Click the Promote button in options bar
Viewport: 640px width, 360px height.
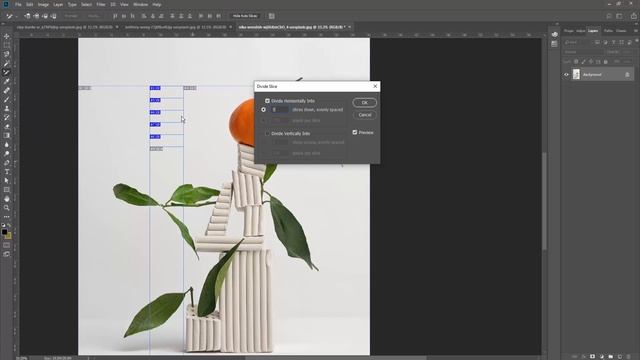pos(71,16)
